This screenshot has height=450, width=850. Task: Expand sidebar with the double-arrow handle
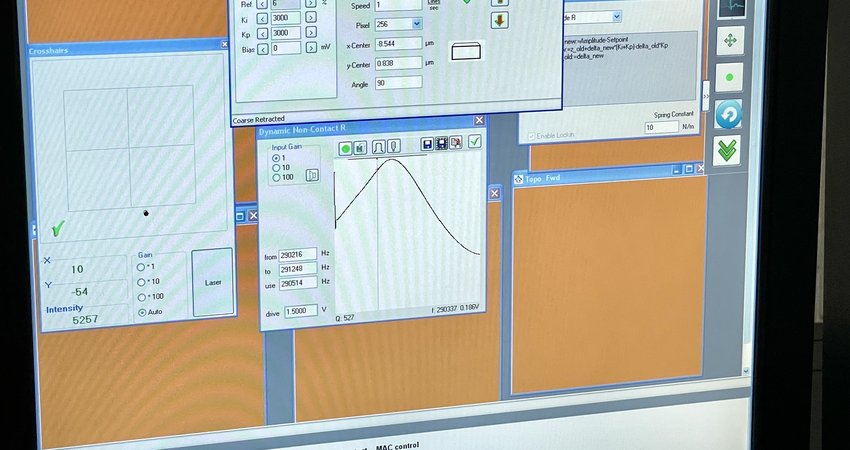click(x=706, y=96)
